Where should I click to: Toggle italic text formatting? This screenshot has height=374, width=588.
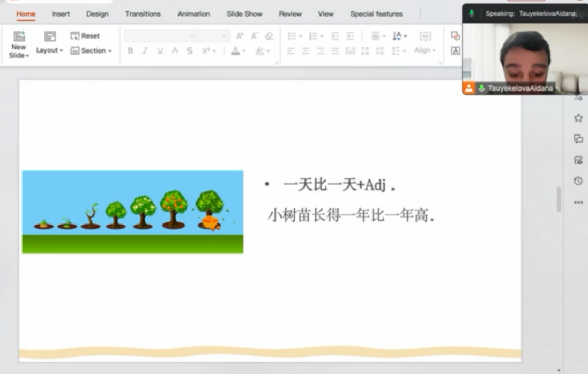pos(145,51)
